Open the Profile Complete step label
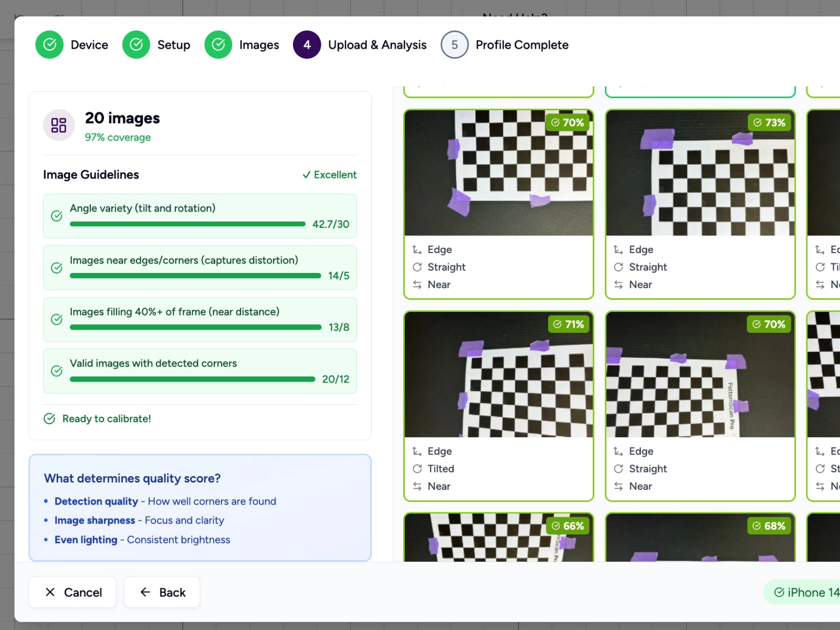This screenshot has height=630, width=840. click(522, 45)
